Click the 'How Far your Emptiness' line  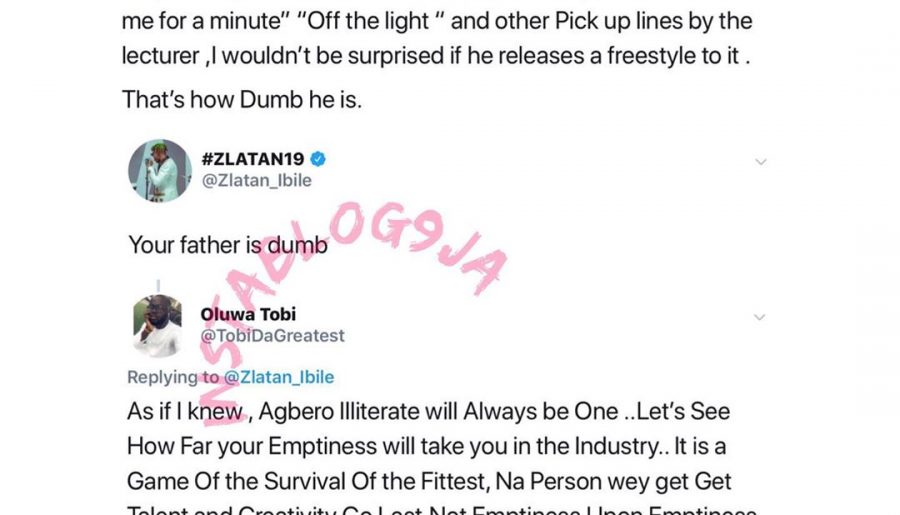coord(426,447)
